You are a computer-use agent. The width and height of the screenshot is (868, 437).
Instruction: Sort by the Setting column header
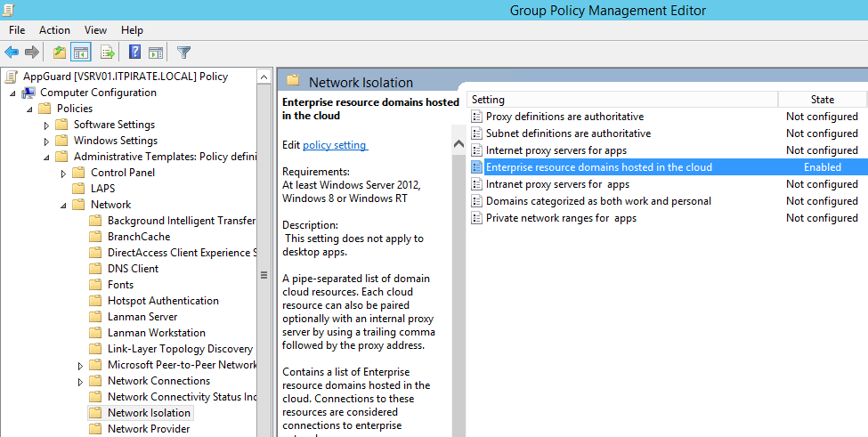tap(623, 100)
